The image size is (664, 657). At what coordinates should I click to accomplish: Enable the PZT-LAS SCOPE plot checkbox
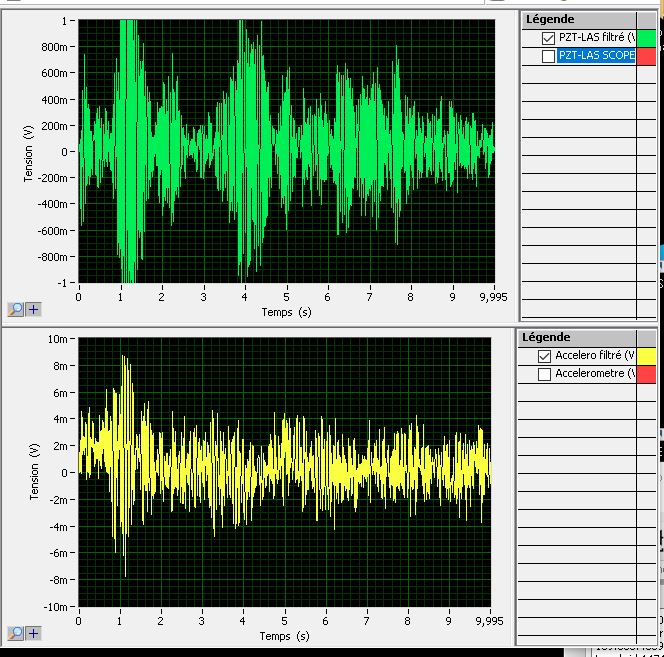(547, 56)
